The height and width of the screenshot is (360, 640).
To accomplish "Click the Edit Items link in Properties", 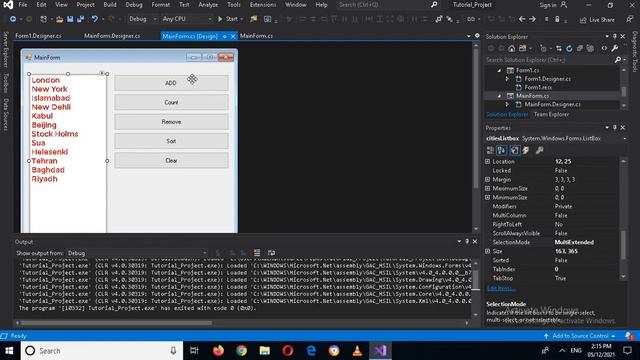I will pos(500,288).
